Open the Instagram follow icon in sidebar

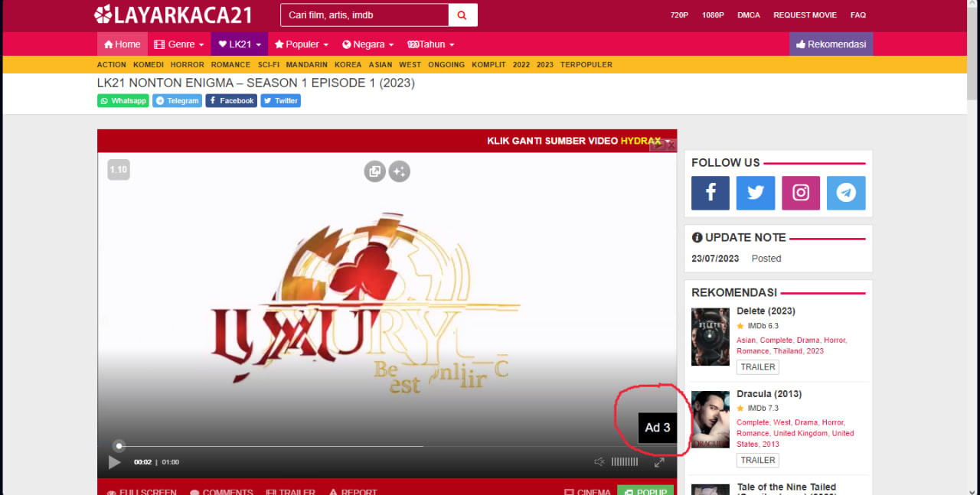(801, 193)
